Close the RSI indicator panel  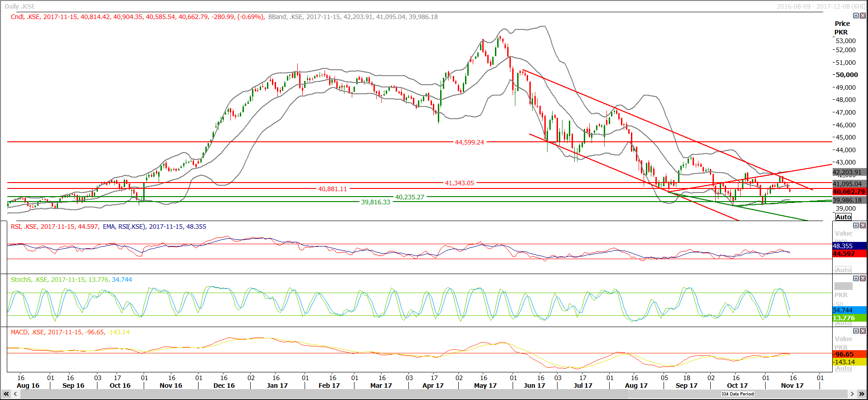(863, 226)
